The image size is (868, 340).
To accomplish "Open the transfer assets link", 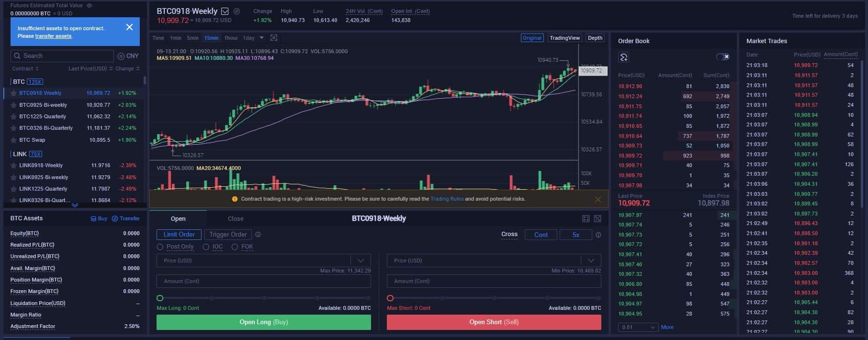I will pos(53,36).
